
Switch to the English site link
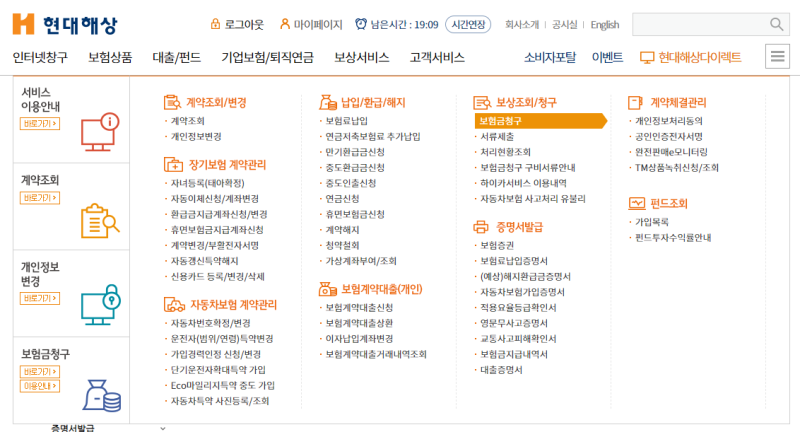[x=605, y=24]
